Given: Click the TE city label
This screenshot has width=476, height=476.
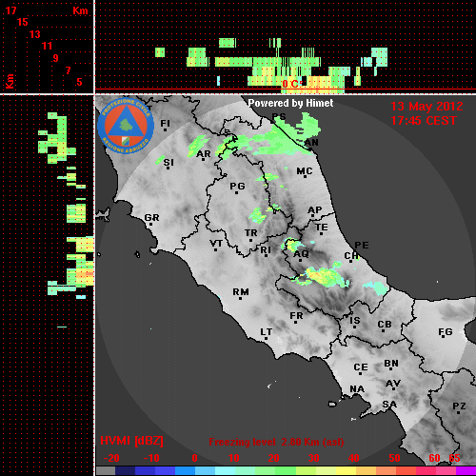Looking at the screenshot, I should point(322,228).
